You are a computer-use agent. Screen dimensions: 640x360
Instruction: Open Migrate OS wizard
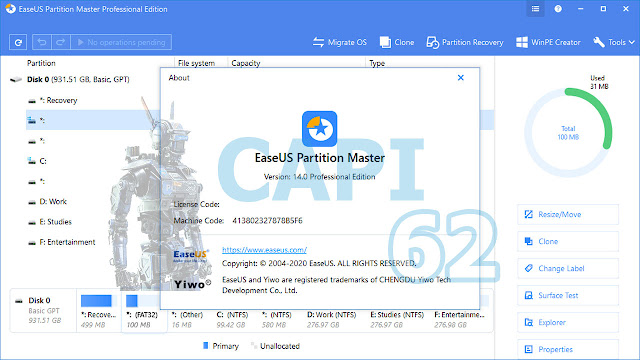point(340,42)
